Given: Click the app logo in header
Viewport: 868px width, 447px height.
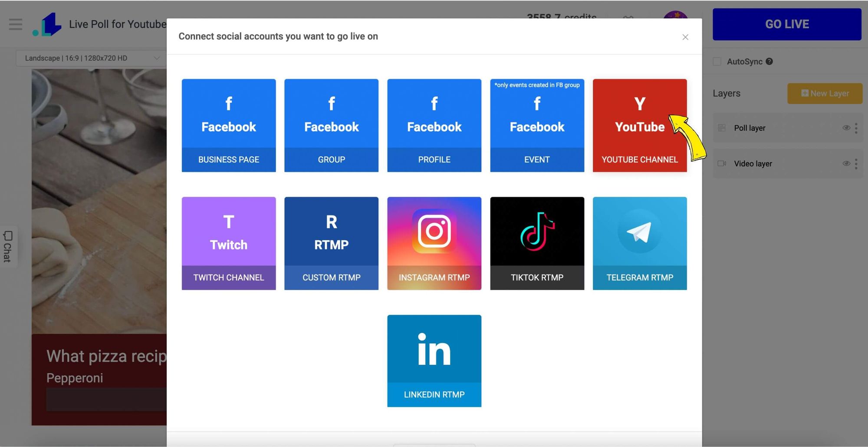Looking at the screenshot, I should [47, 24].
